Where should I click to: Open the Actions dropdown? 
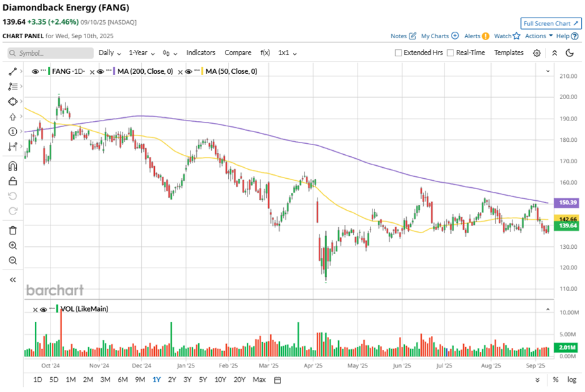pos(539,36)
